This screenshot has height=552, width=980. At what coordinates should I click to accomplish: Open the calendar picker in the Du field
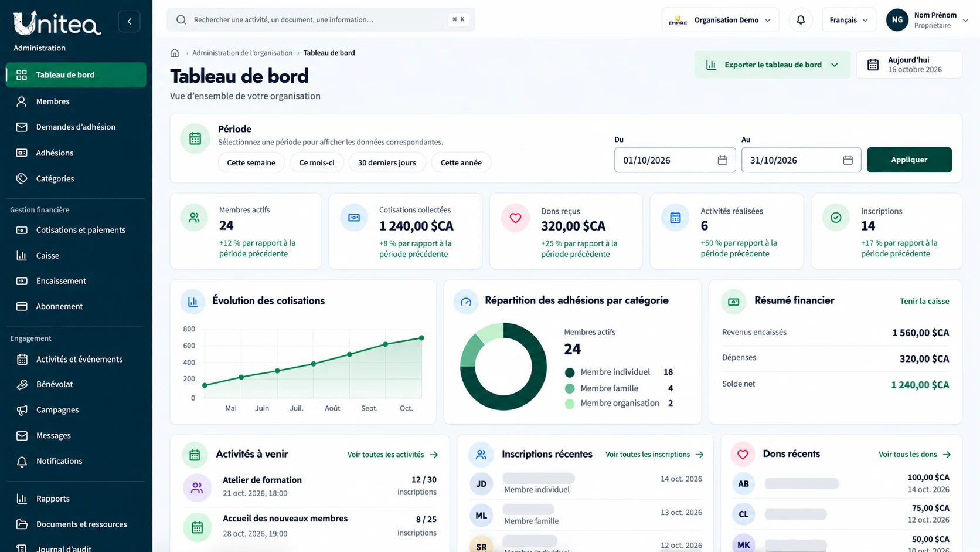pyautogui.click(x=722, y=160)
